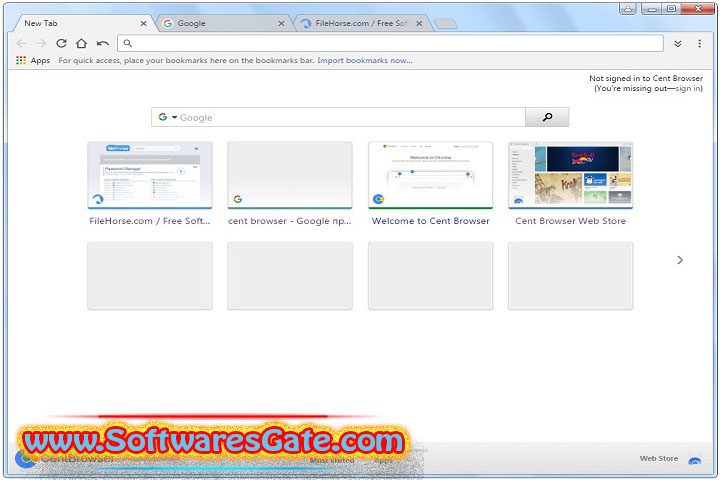Click the magnifier search button on the page

point(547,117)
